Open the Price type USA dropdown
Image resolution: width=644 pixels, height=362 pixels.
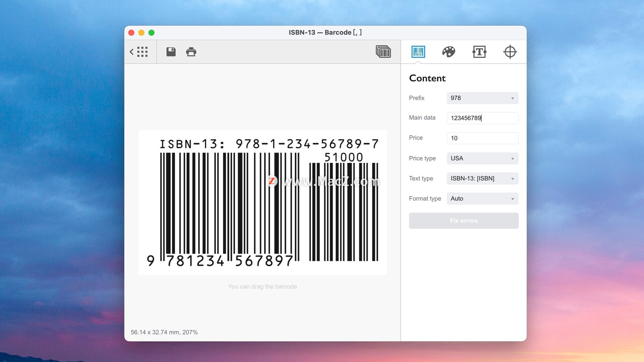[x=482, y=159]
